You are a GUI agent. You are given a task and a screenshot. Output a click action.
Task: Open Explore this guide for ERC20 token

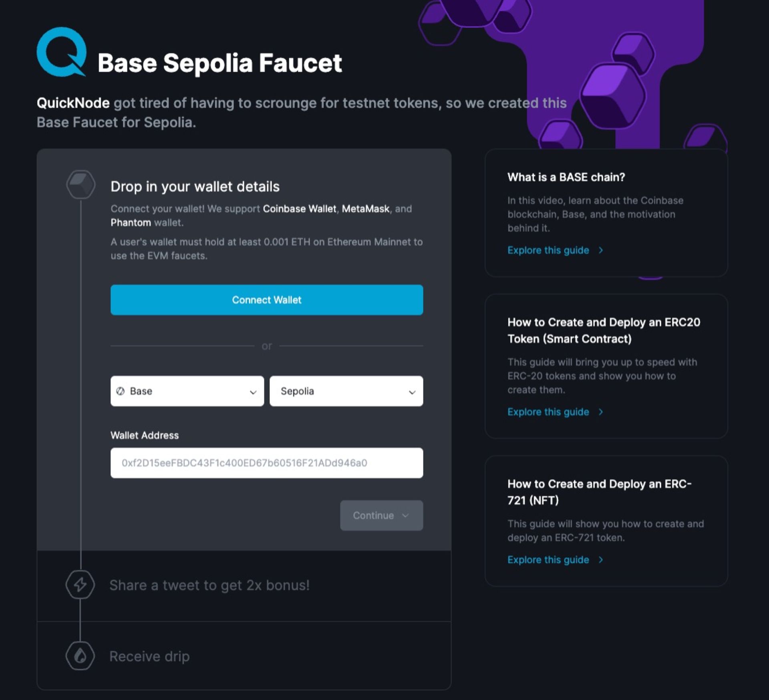[x=548, y=412]
